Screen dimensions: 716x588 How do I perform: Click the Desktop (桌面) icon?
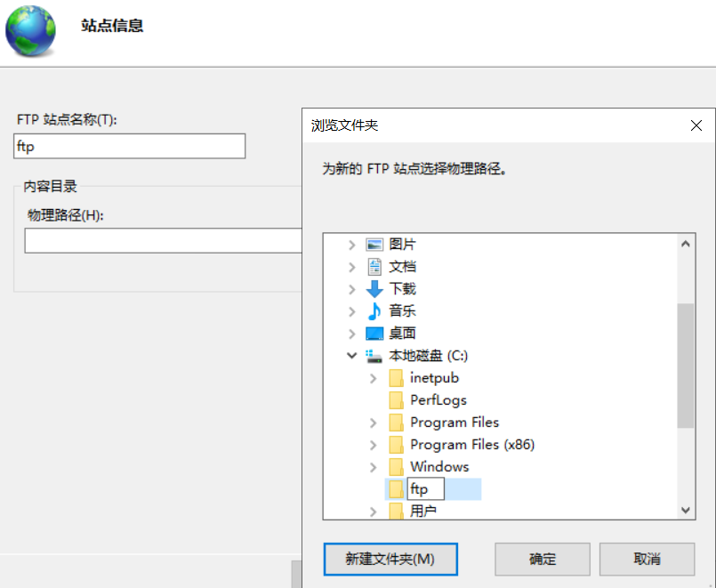(x=374, y=334)
